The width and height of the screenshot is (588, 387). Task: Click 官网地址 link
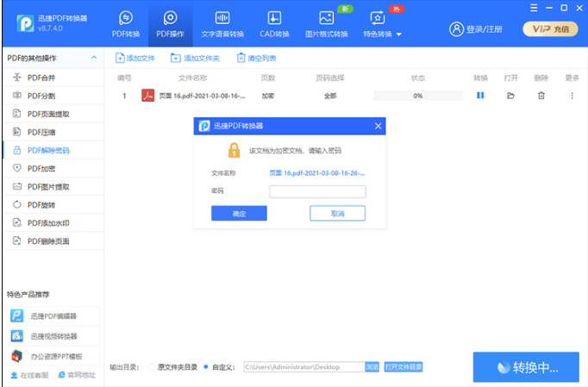coord(78,375)
